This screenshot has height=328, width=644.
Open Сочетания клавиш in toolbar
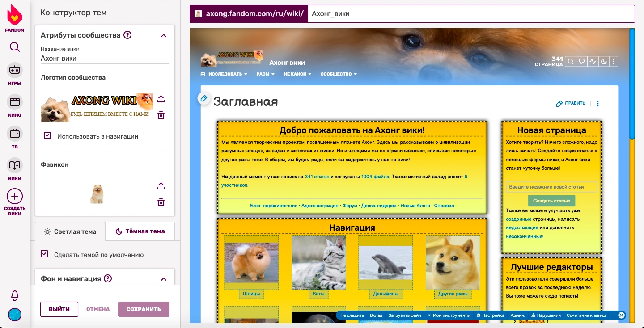pos(586,315)
